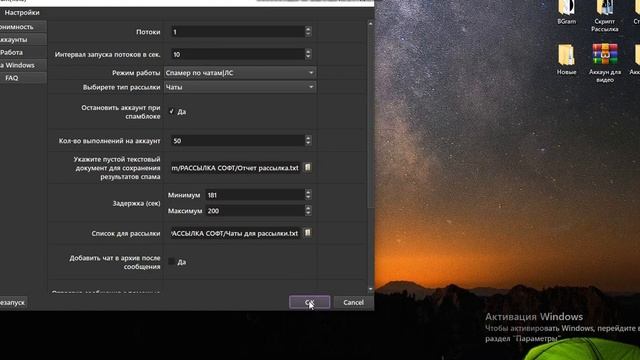Open the Выберете тип рассылки dropdown
The image size is (640, 360).
pyautogui.click(x=240, y=87)
